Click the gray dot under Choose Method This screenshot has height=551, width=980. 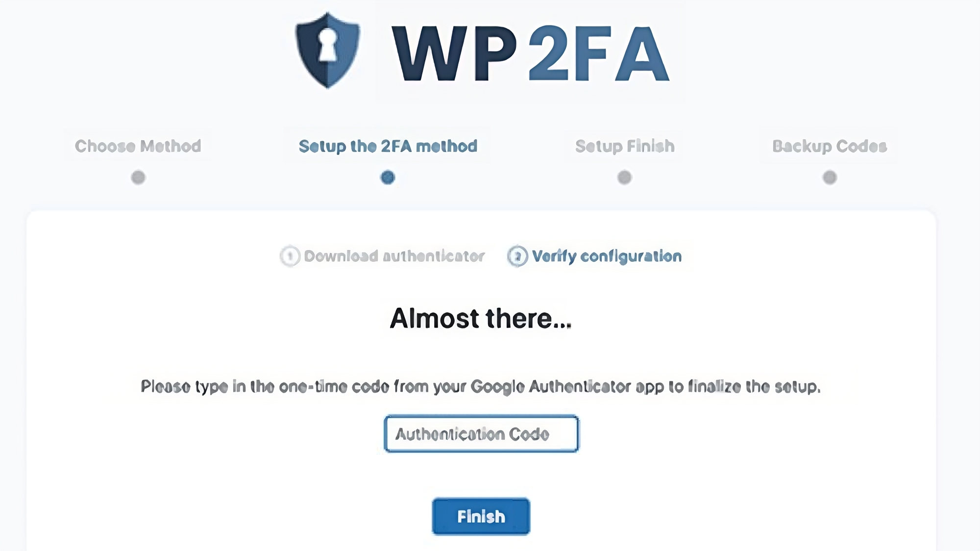(x=138, y=177)
